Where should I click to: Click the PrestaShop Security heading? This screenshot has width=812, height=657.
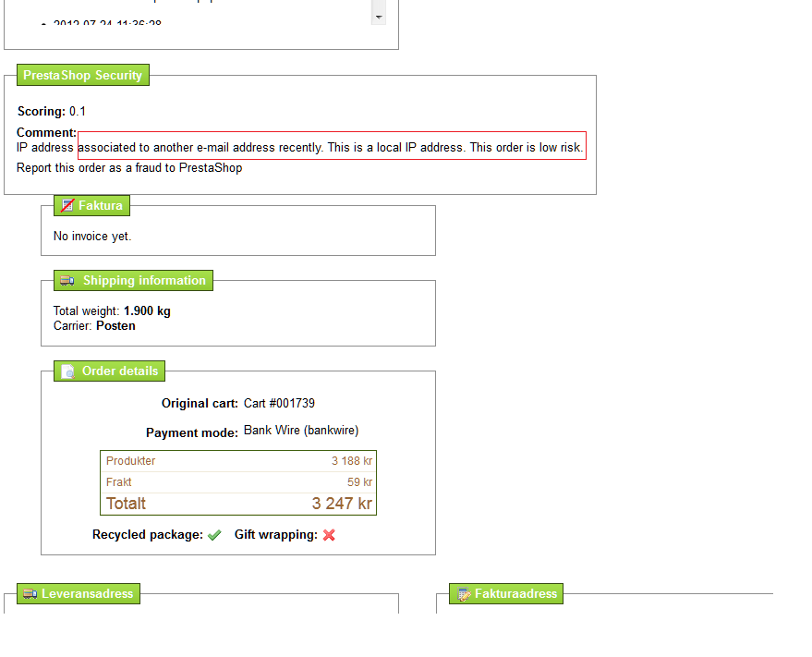83,75
